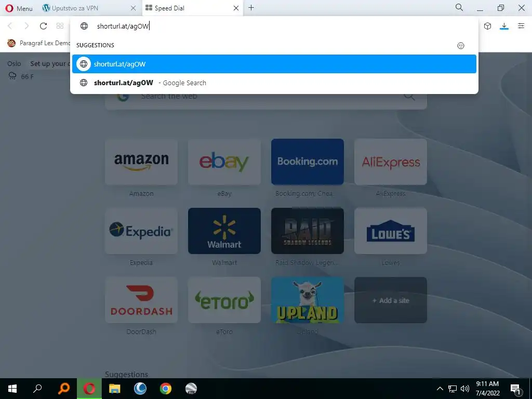Close the Uputstvo za VPN tab

134,8
